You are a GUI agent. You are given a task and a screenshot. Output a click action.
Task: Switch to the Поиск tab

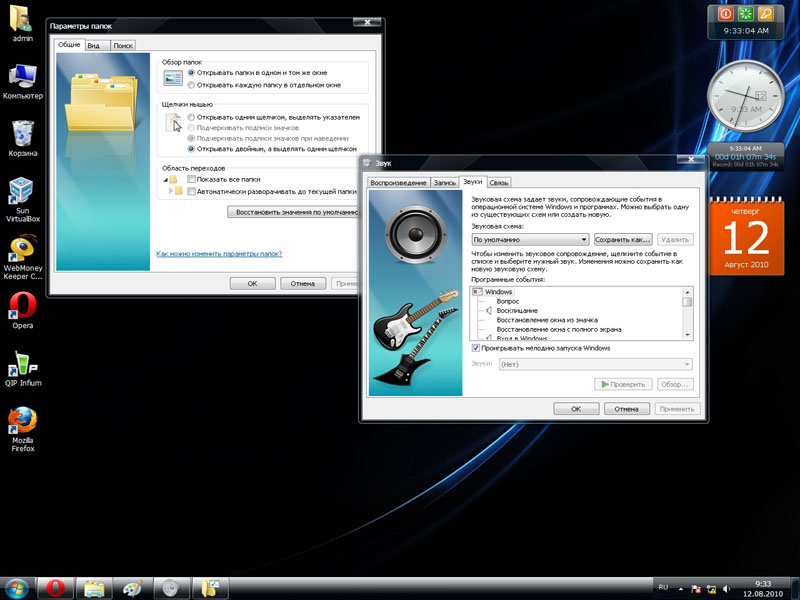click(123, 45)
